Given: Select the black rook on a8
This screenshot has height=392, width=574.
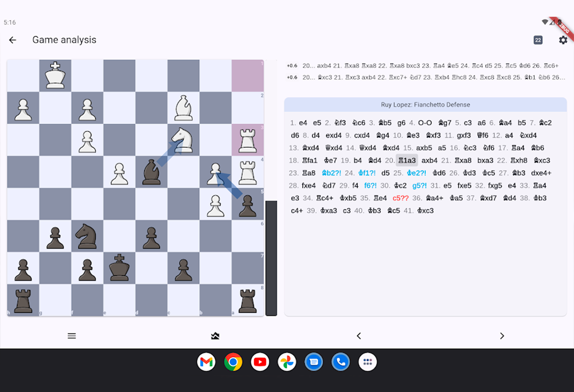Looking at the screenshot, I should pyautogui.click(x=247, y=300).
